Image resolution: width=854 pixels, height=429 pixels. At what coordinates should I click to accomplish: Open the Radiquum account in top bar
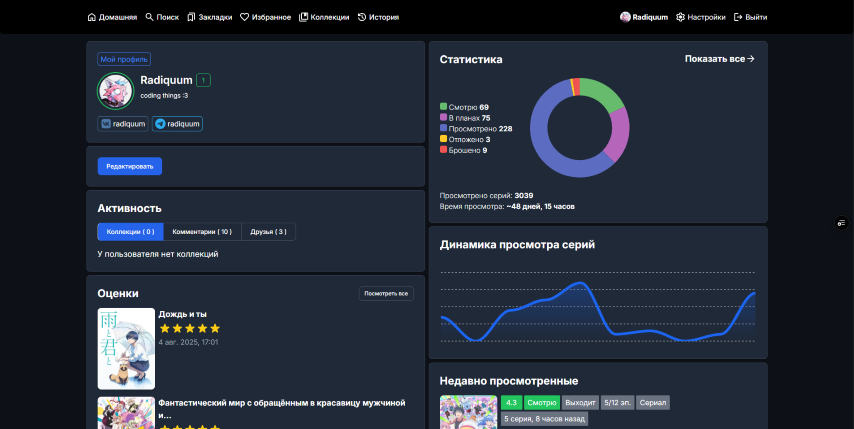pos(643,17)
